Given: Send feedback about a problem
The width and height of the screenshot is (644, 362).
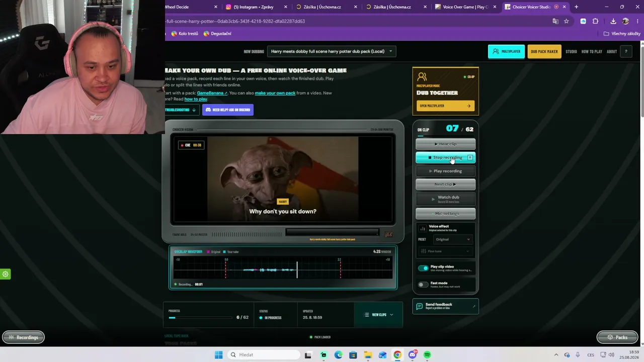Looking at the screenshot, I should 445,306.
